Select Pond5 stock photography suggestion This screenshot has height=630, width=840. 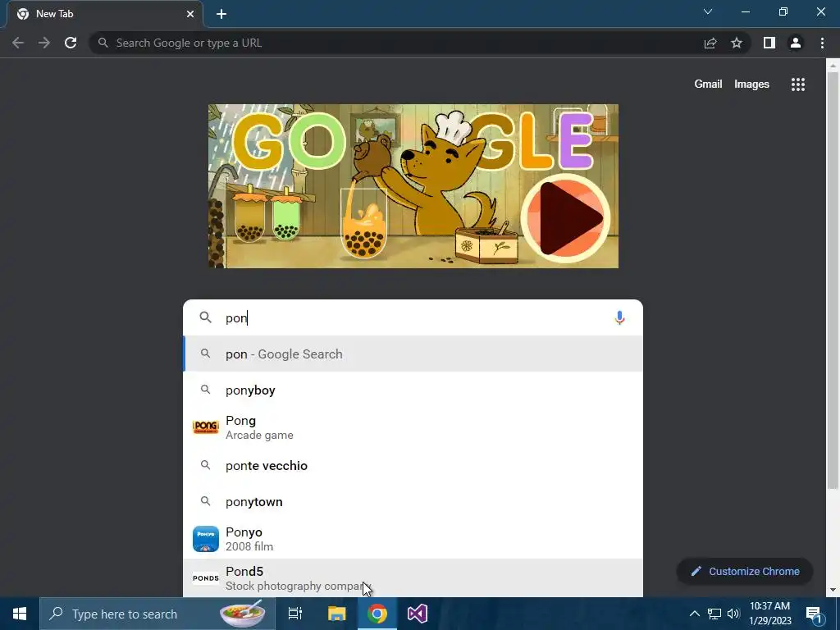[413, 578]
